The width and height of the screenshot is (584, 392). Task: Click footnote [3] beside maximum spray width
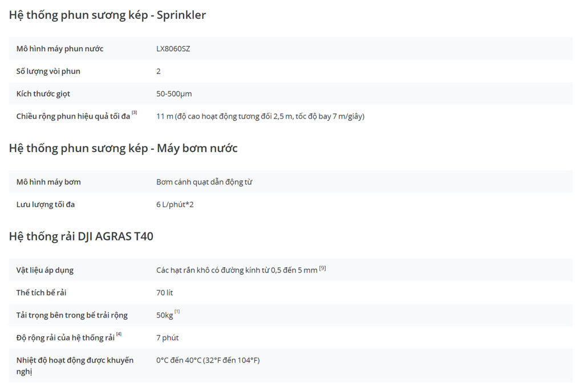[135, 113]
